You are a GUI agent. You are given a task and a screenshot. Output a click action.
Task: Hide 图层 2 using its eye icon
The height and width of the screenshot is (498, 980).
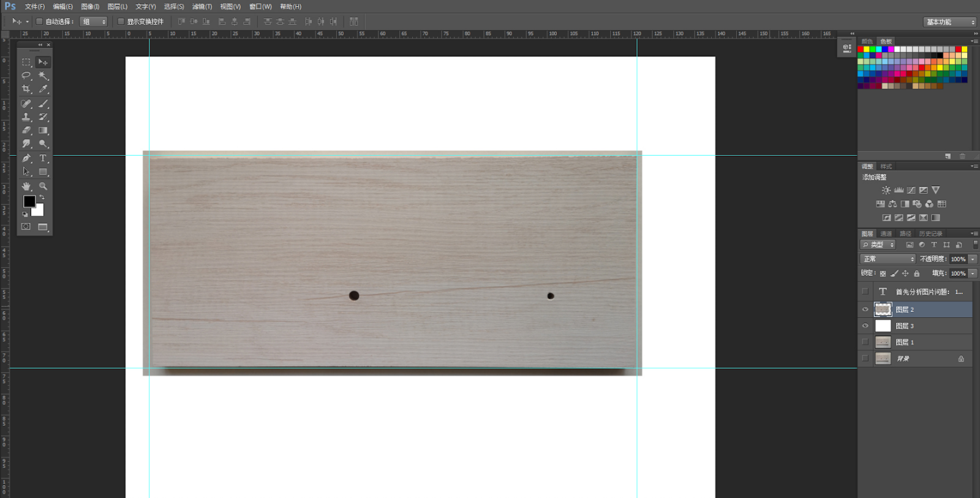pos(865,309)
